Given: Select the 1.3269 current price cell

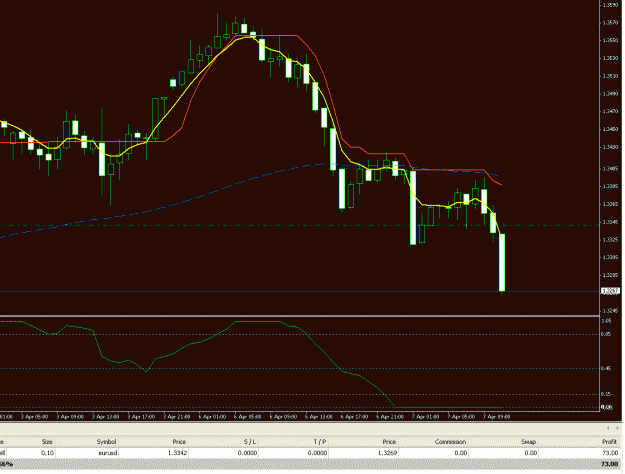Looking at the screenshot, I should click(x=387, y=453).
